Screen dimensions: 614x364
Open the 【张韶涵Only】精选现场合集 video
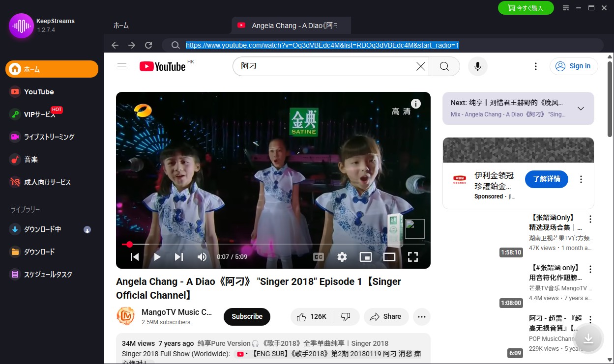pos(556,223)
